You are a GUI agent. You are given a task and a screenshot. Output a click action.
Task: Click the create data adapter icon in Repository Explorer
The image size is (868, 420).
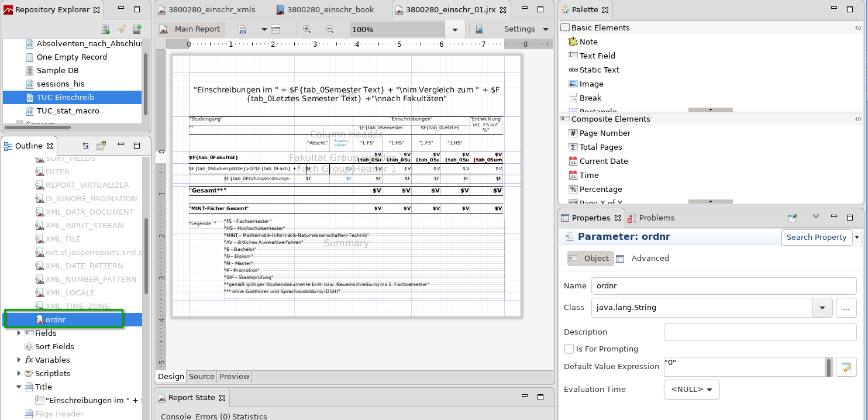tap(106, 29)
